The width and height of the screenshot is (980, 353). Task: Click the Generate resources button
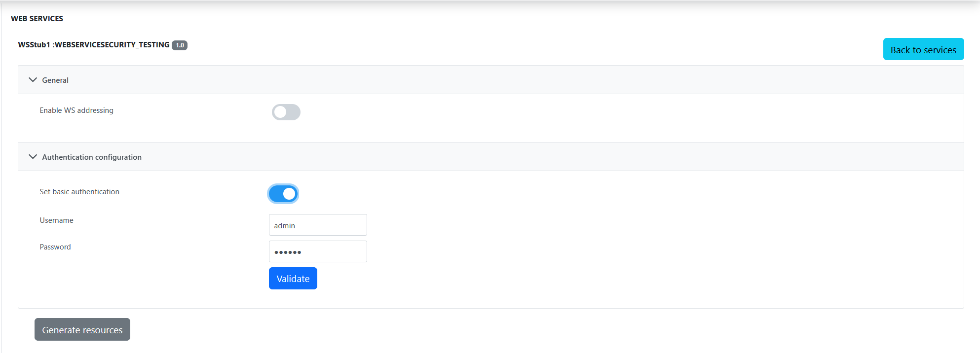point(82,329)
